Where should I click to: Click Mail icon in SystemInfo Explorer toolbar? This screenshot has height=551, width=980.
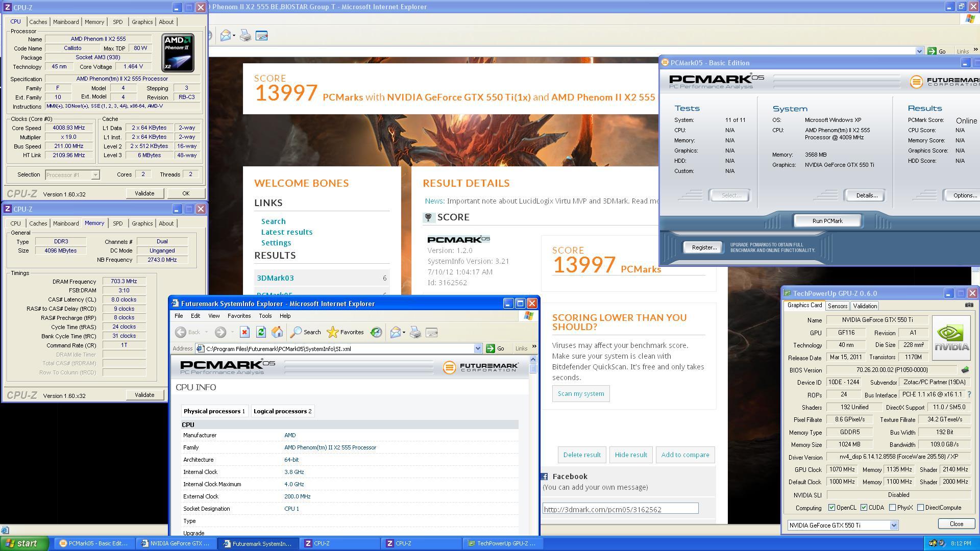pos(395,333)
